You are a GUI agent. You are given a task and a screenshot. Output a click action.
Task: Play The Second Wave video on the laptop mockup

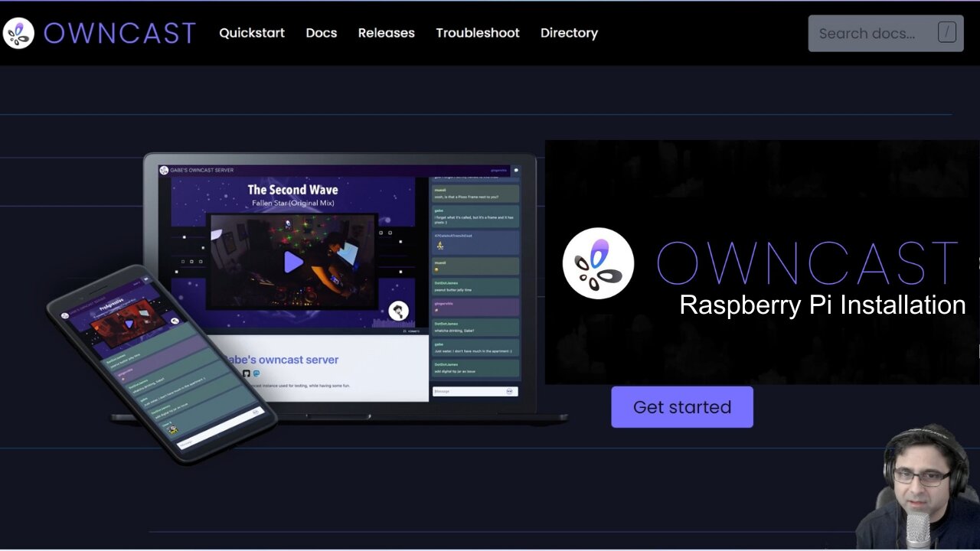point(293,262)
